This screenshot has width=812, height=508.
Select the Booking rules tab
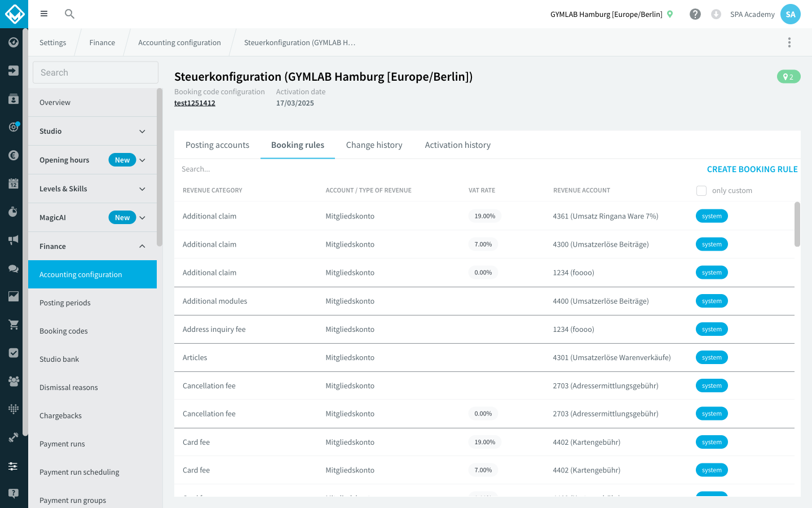click(298, 145)
